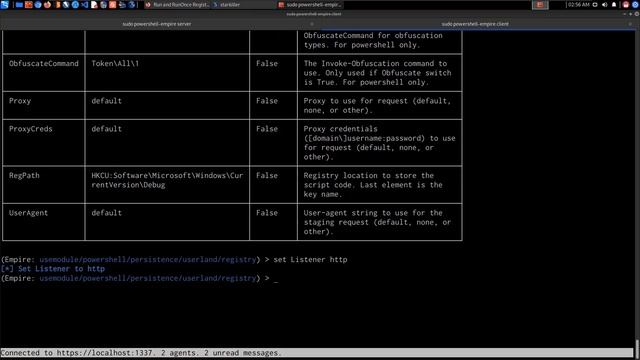
Task: Click the terminal vertical scrollbar thumb
Action: (637, 349)
